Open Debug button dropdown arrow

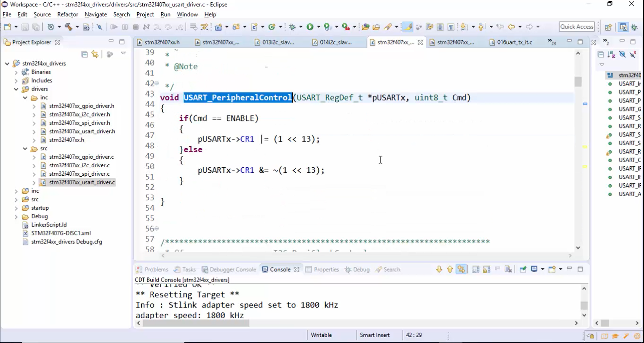300,27
